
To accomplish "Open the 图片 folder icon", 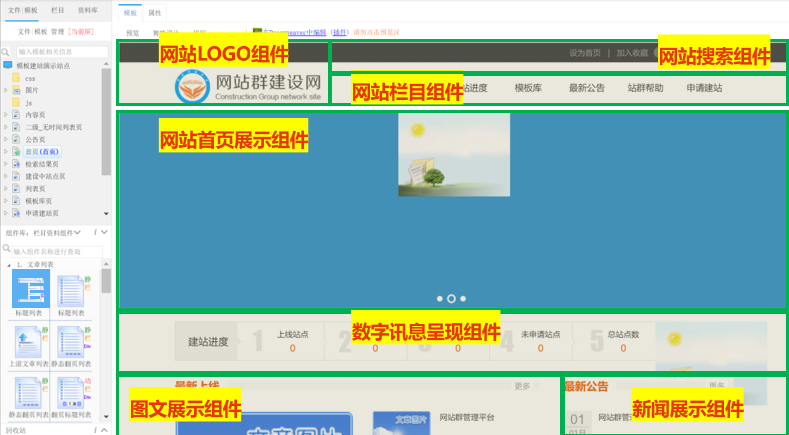I will point(16,90).
